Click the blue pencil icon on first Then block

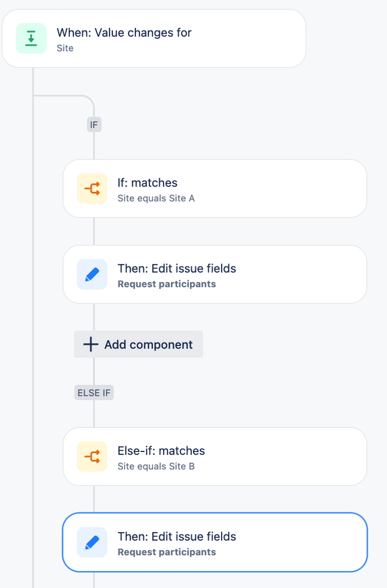pyautogui.click(x=92, y=274)
